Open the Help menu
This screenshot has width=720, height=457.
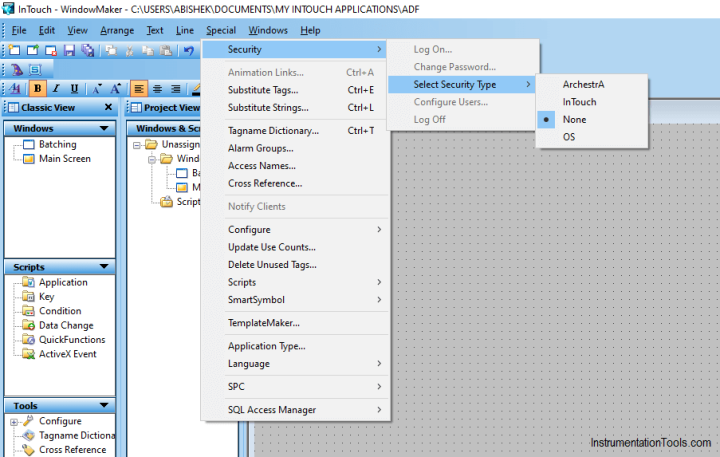(310, 30)
